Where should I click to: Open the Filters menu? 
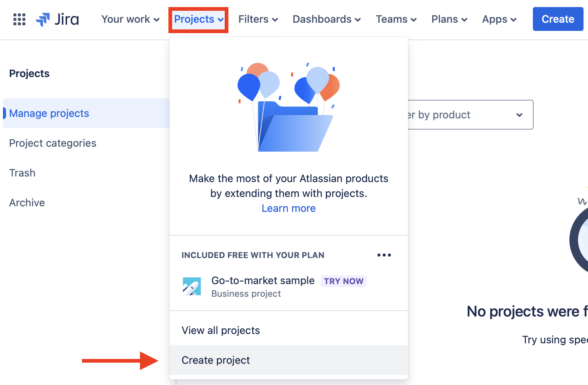[x=257, y=19]
